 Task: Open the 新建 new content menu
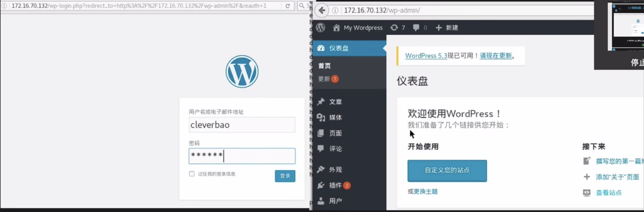coord(452,28)
